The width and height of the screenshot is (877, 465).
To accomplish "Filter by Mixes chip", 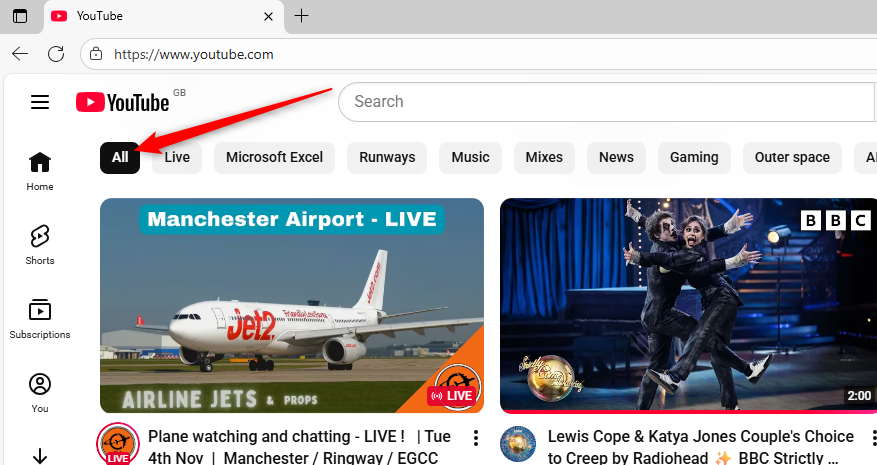I will [x=544, y=157].
